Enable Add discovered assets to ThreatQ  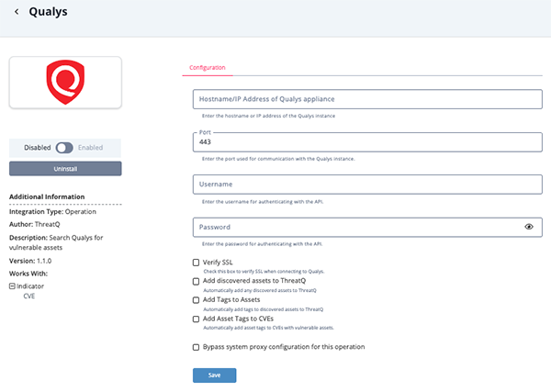coord(197,281)
